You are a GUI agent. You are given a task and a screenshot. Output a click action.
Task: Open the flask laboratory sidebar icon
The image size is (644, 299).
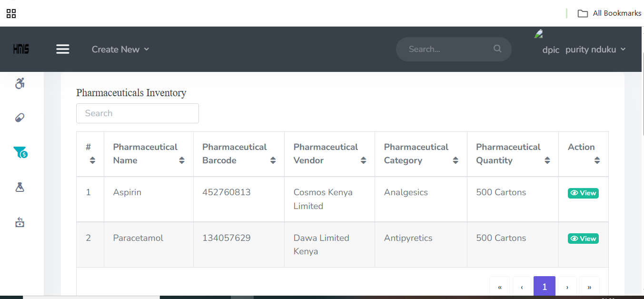click(x=20, y=187)
